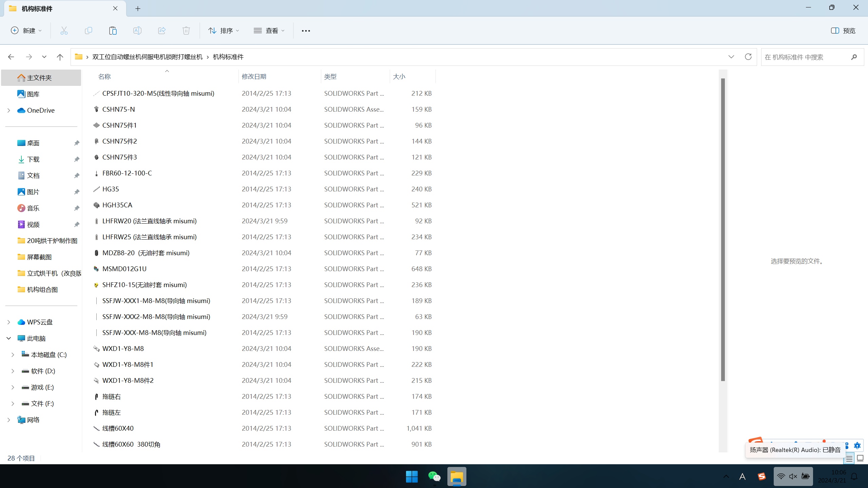This screenshot has height=488, width=868.
Task: Open the See more ellipsis menu
Action: click(306, 31)
